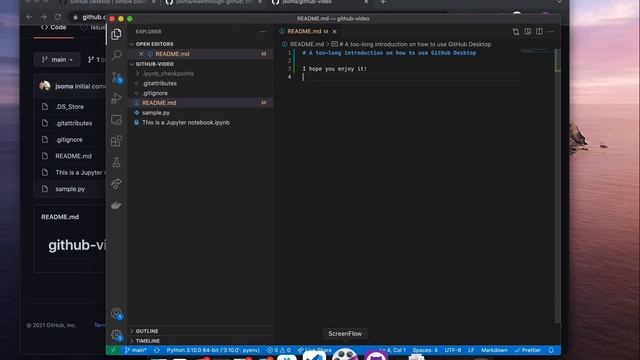Expand the Outline section
The width and height of the screenshot is (640, 360).
pos(147,331)
